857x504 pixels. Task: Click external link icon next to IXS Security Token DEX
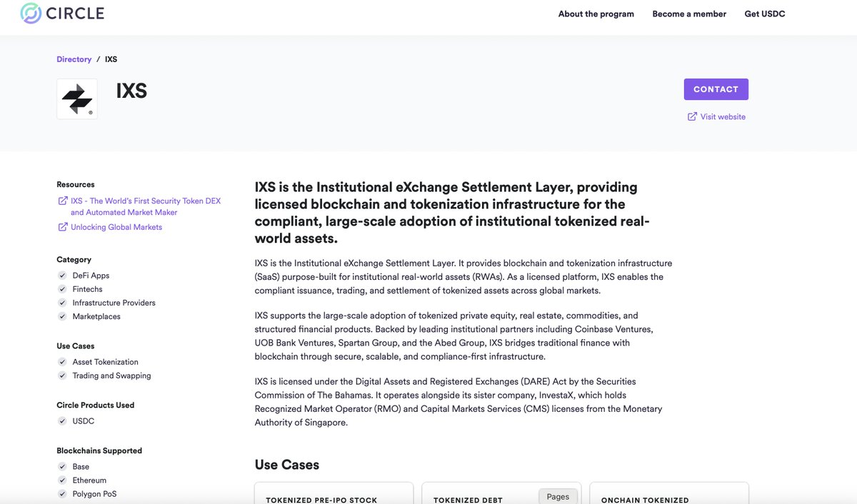(63, 201)
